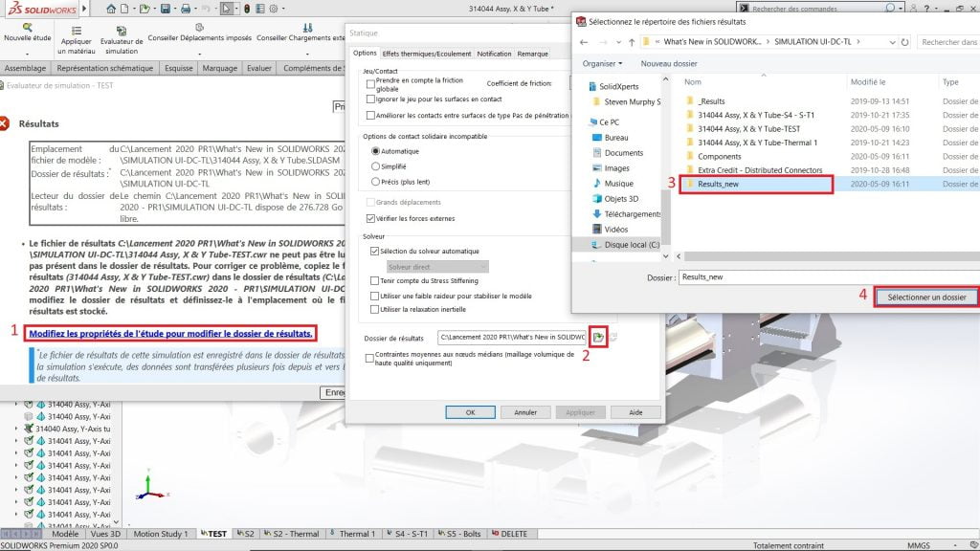Click Aide in the Statique dialog
The width and height of the screenshot is (980, 551).
tap(635, 412)
